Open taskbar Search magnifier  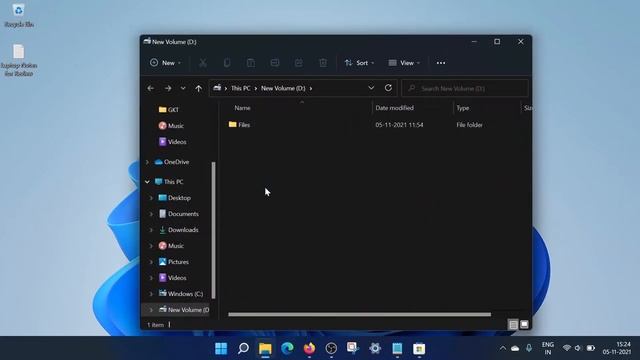[x=243, y=348]
